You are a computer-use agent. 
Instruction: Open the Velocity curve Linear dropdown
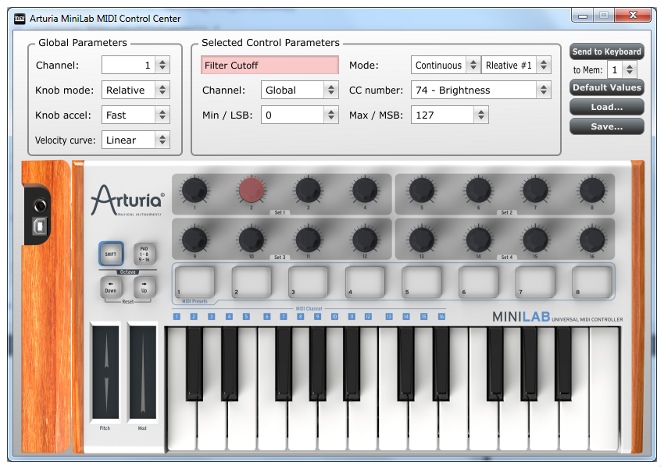click(x=136, y=140)
